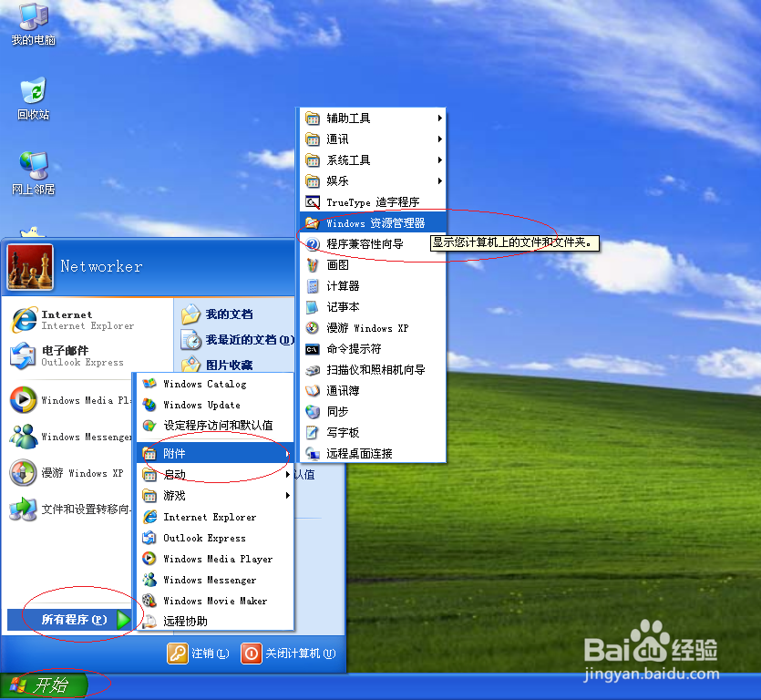The height and width of the screenshot is (700, 761).
Task: Open the 我的电脑 desktop icon
Action: coord(33,25)
